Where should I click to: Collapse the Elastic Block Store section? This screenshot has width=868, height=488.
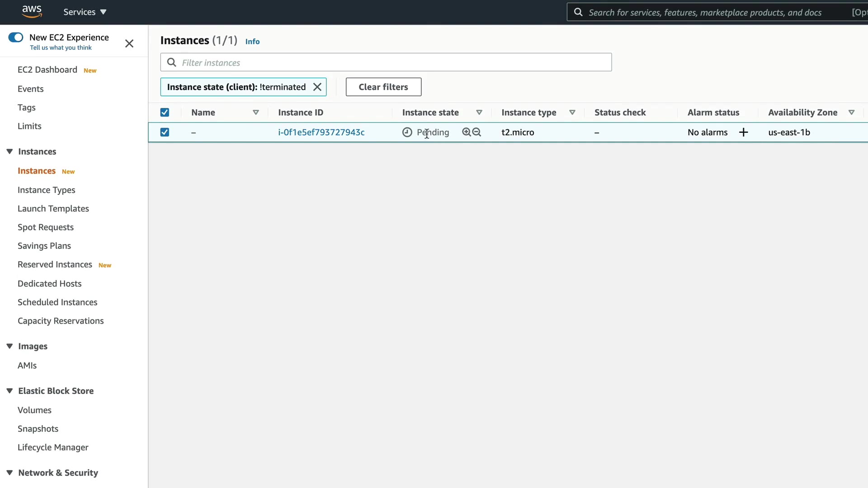[x=9, y=391]
